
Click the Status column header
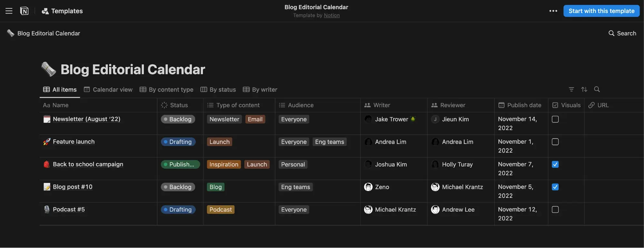(x=180, y=105)
